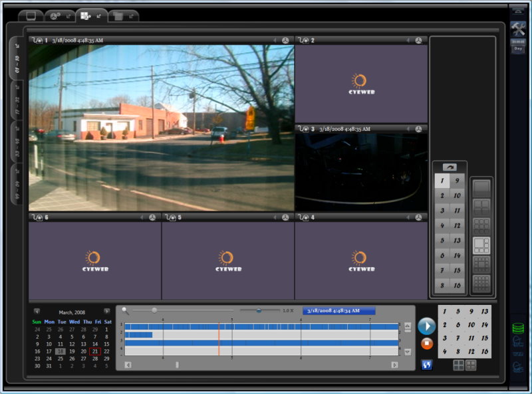Click the PTZ control icon on camera 1
532x394 pixels.
tap(285, 41)
